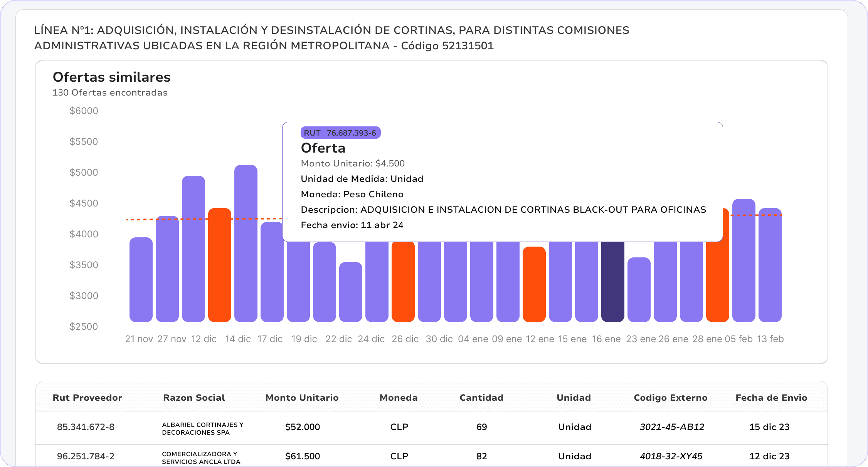Viewport: 868px width, 467px height.
Task: Click the Oferta title in tooltip
Action: [x=323, y=148]
